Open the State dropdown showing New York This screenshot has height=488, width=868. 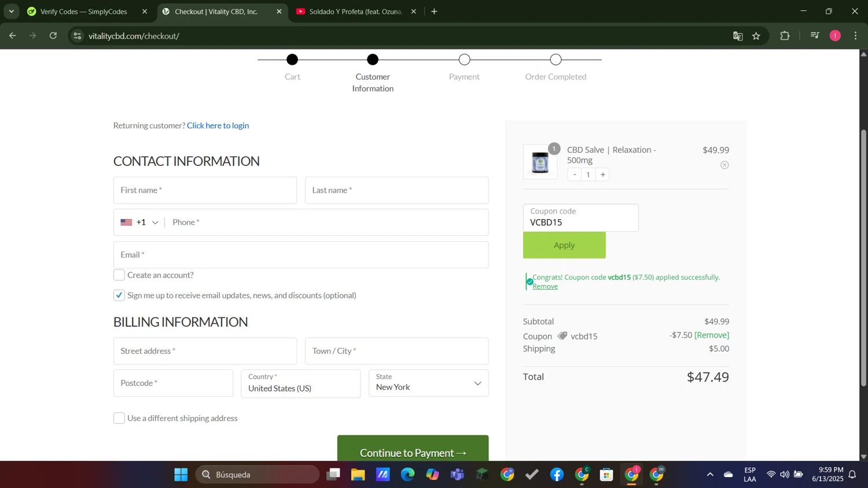coord(429,383)
